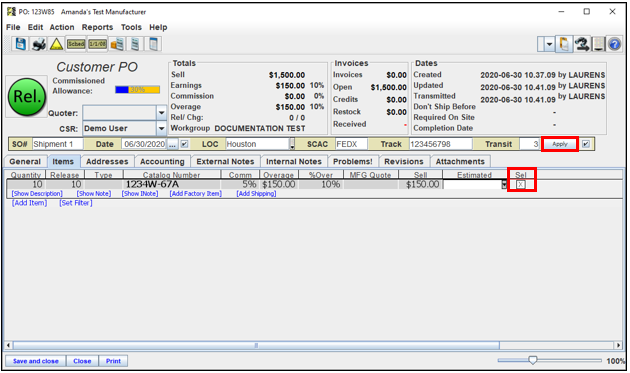Image resolution: width=630 pixels, height=373 pixels.
Task: Click the Apply button
Action: (x=560, y=144)
